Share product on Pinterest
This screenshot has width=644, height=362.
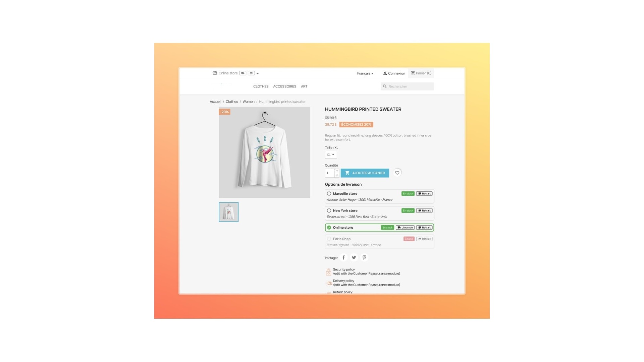point(364,257)
